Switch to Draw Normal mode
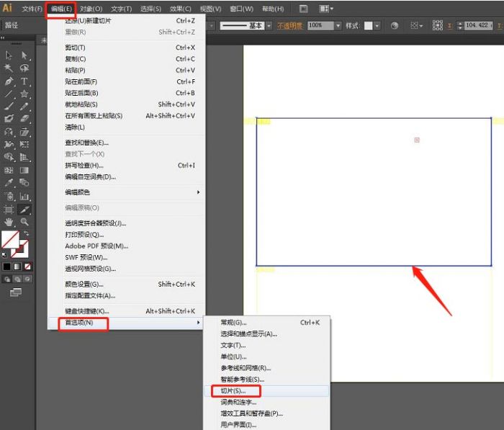The width and height of the screenshot is (504, 430). point(7,279)
